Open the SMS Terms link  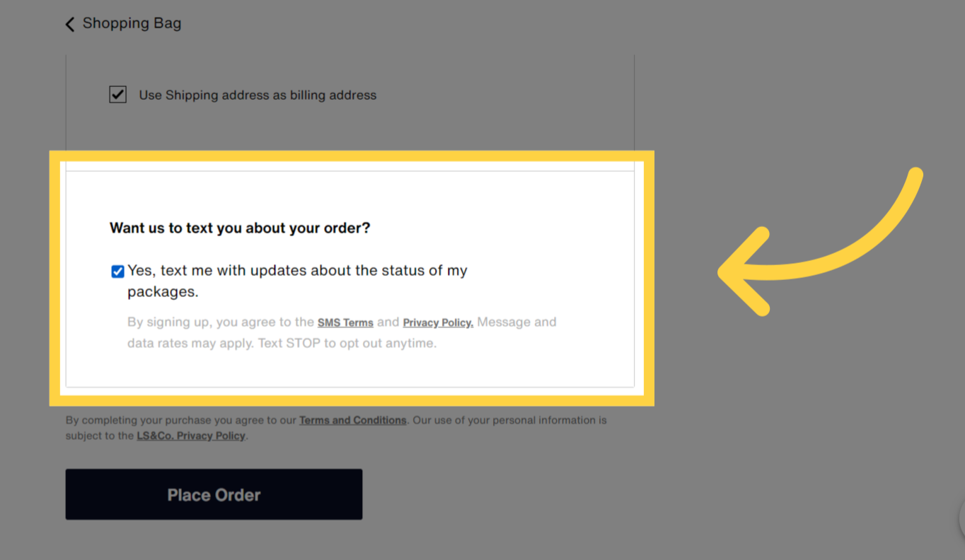(x=345, y=323)
